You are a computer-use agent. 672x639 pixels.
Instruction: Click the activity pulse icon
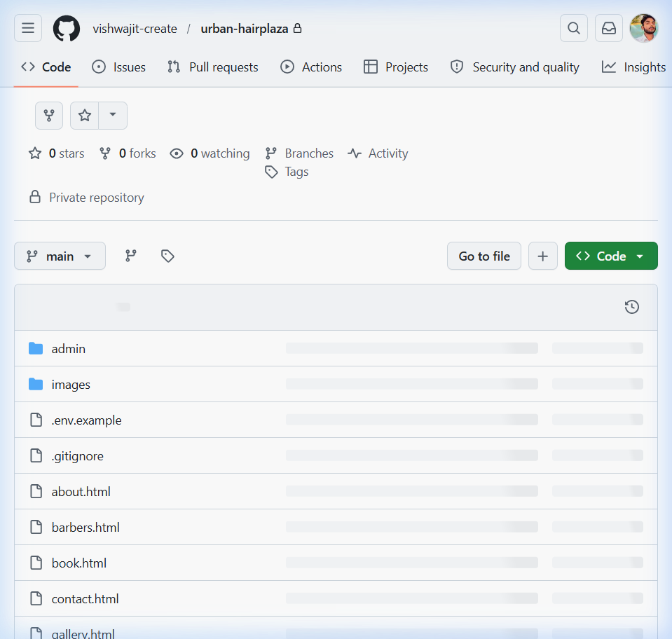(355, 153)
